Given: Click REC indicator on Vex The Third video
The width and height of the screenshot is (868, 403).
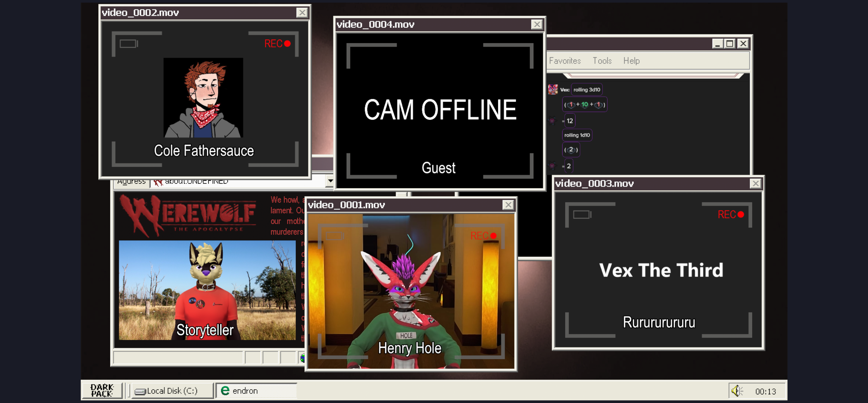Looking at the screenshot, I should point(730,214).
